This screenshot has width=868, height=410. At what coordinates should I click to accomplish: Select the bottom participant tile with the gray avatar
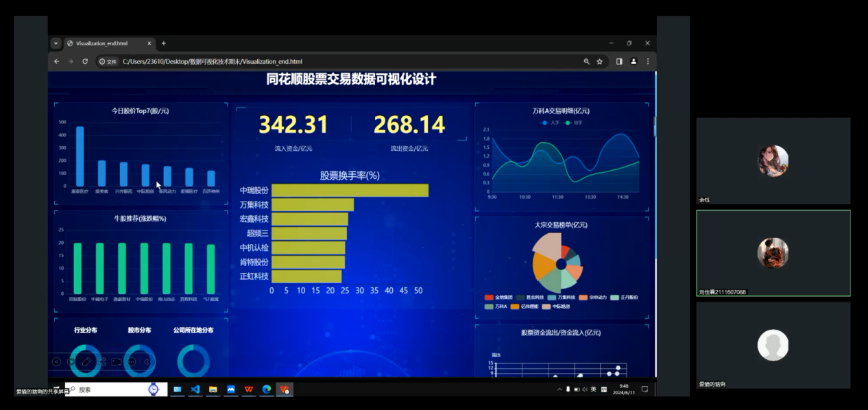point(773,345)
